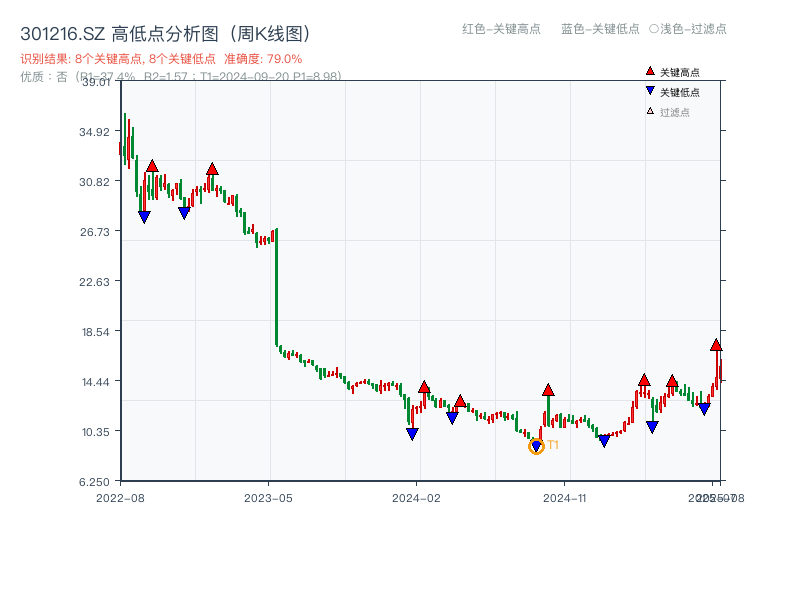Click the red triangle marker near 2022-08 peak
The image size is (800, 600).
[x=150, y=165]
